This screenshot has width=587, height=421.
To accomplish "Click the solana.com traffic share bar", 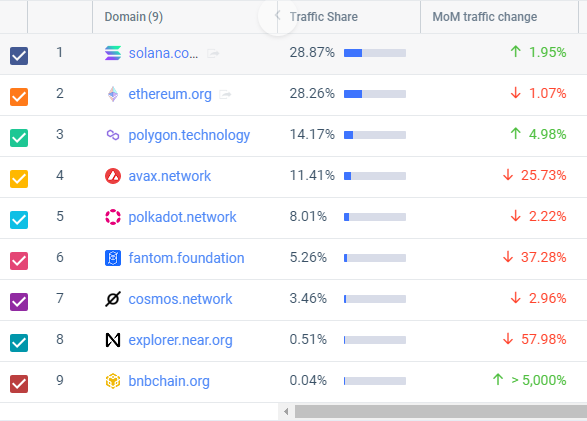I will coord(375,53).
